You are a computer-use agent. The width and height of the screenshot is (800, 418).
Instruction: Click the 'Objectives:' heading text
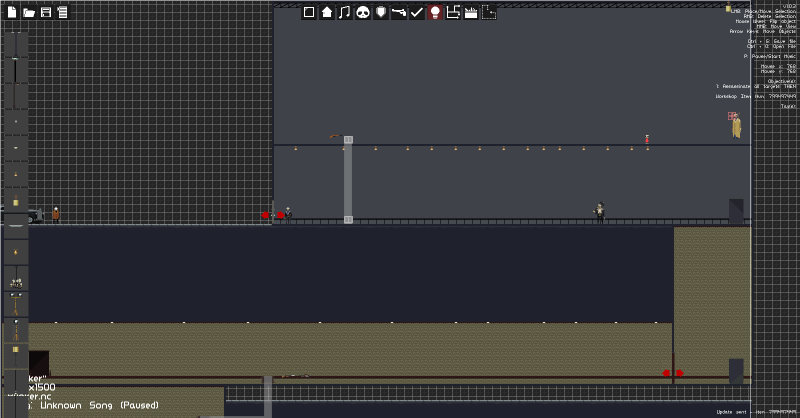tap(782, 81)
